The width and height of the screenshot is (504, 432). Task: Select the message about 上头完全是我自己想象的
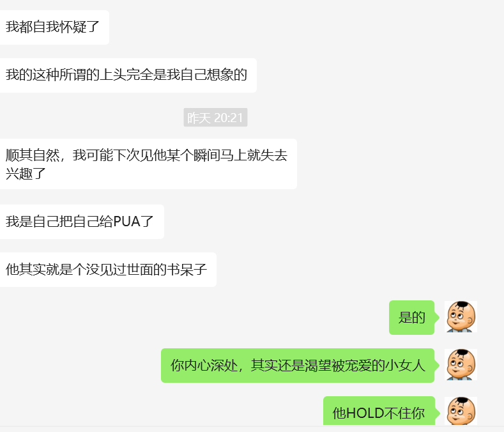point(128,75)
